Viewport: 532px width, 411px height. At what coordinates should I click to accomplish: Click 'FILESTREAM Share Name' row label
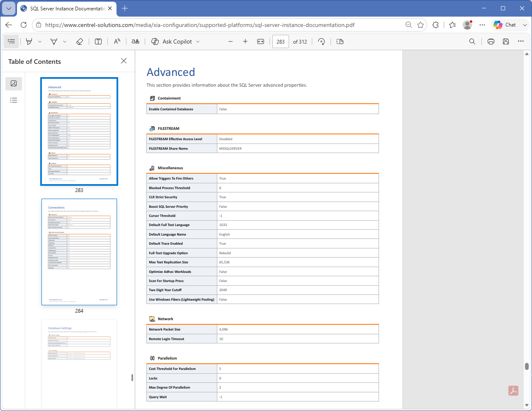pos(168,148)
